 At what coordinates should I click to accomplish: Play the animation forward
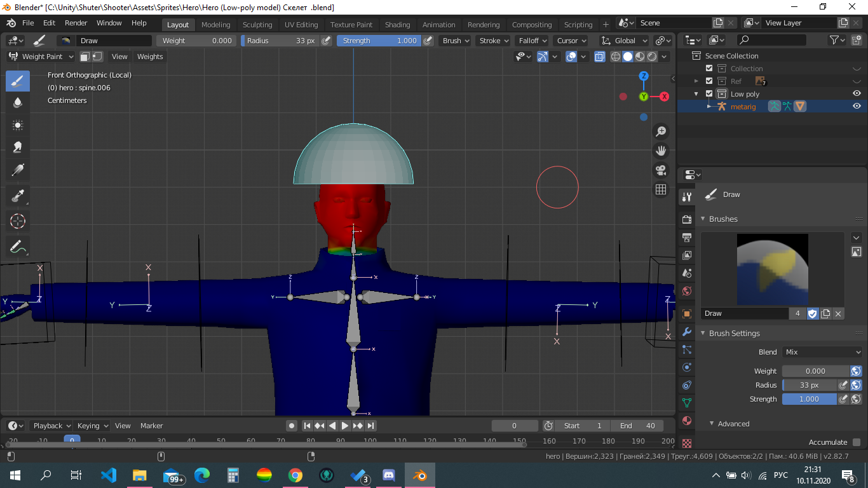click(x=345, y=426)
